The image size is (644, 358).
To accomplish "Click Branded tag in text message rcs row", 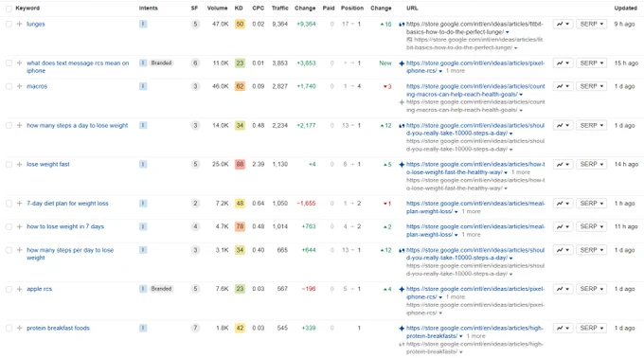I will click(161, 63).
